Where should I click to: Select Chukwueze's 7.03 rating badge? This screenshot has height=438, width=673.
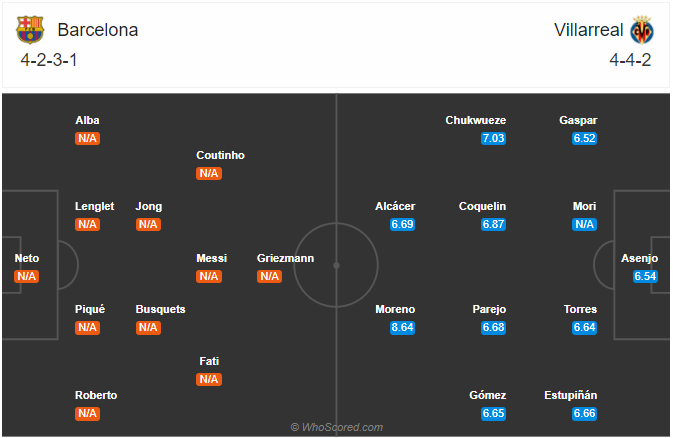pos(493,138)
